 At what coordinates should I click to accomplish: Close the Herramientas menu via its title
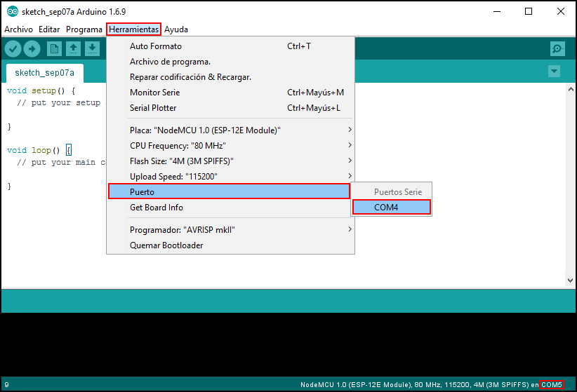coord(133,29)
